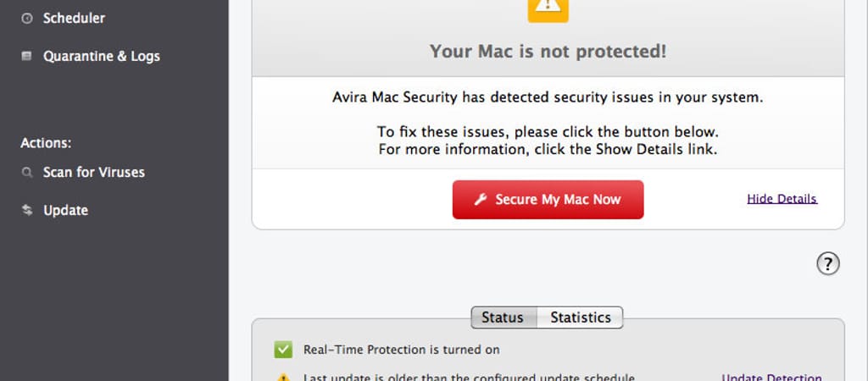This screenshot has width=868, height=381.
Task: Click the green checkmark beside Real-Time Protection
Action: click(x=283, y=350)
